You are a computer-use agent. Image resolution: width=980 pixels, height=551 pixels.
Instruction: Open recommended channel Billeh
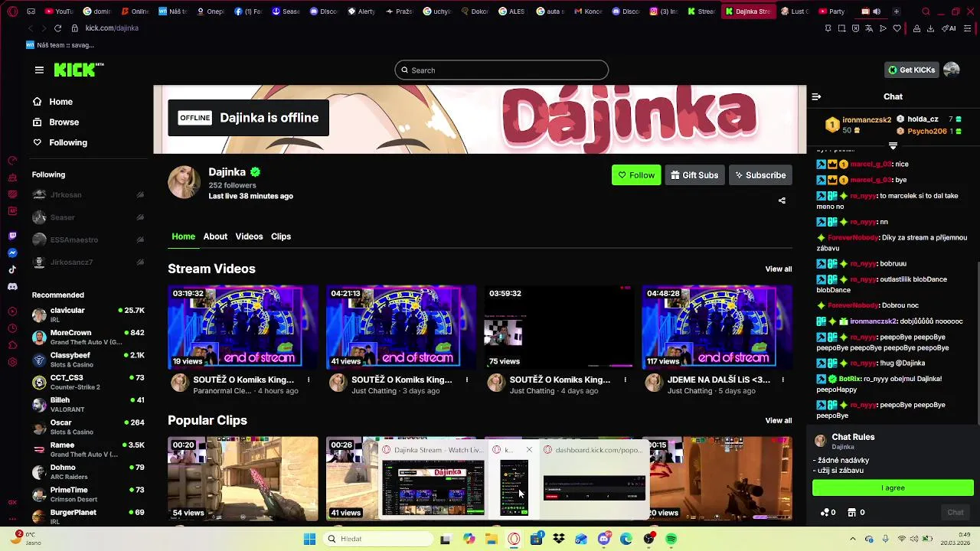tap(88, 404)
